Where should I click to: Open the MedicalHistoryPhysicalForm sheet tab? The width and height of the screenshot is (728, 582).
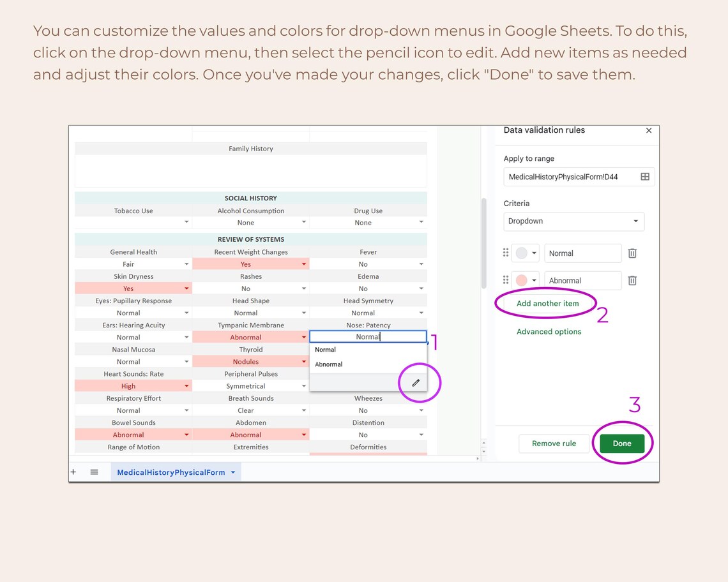(x=171, y=472)
